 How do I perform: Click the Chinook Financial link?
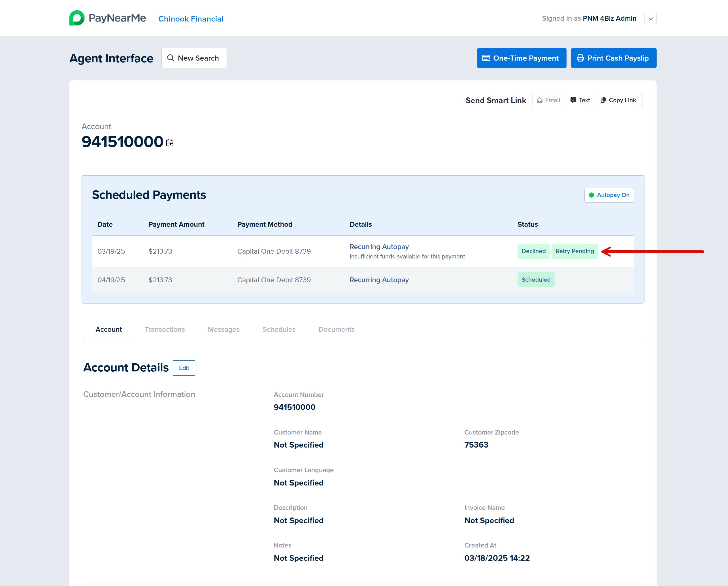click(x=191, y=19)
